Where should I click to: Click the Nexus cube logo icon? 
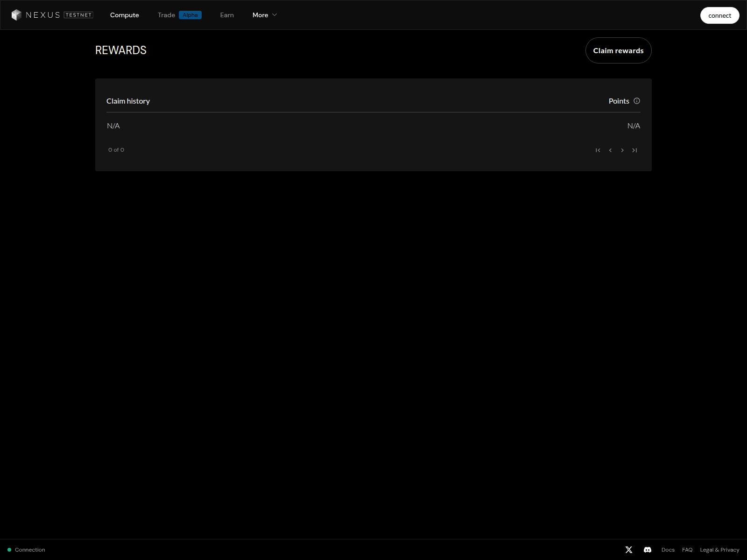tap(16, 15)
